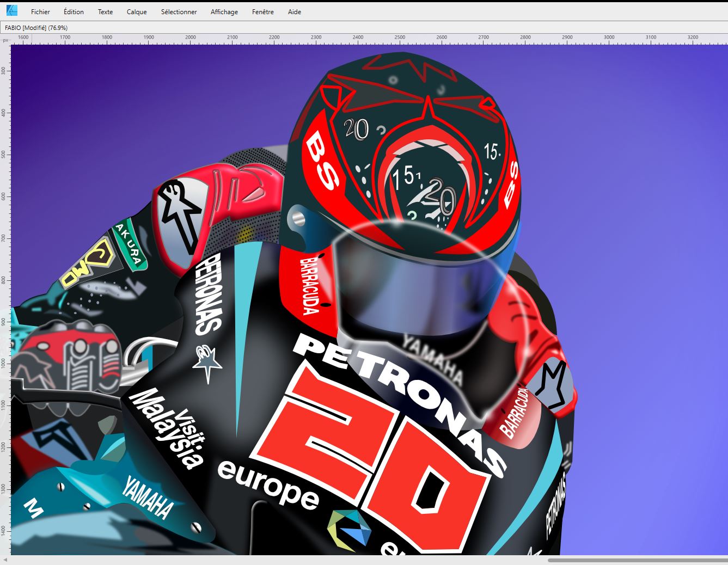Open the Texte menu
728x565 pixels.
coord(105,11)
